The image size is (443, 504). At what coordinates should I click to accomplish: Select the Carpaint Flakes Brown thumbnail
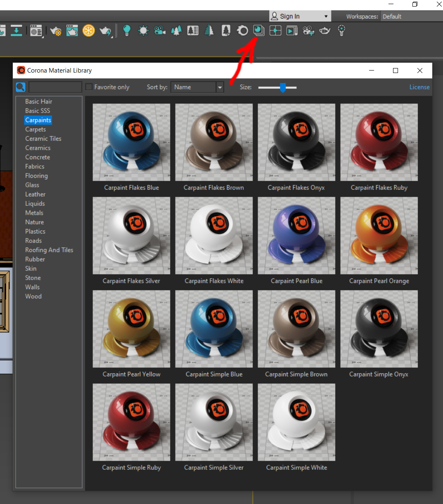214,142
